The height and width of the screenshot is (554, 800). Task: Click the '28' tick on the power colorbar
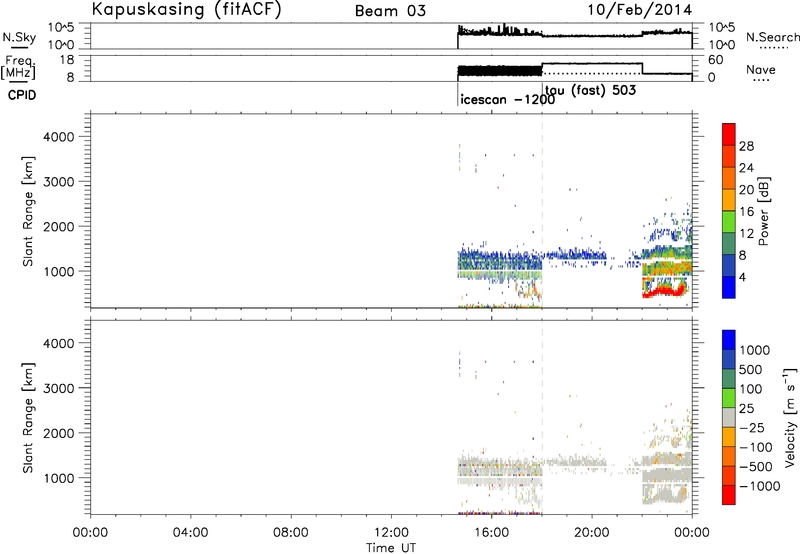(x=746, y=146)
